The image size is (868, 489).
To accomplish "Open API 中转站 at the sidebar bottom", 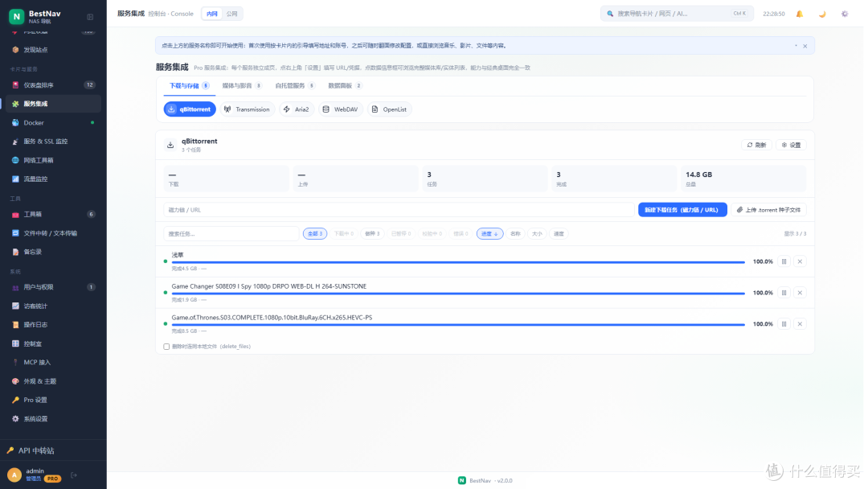I will pyautogui.click(x=53, y=450).
